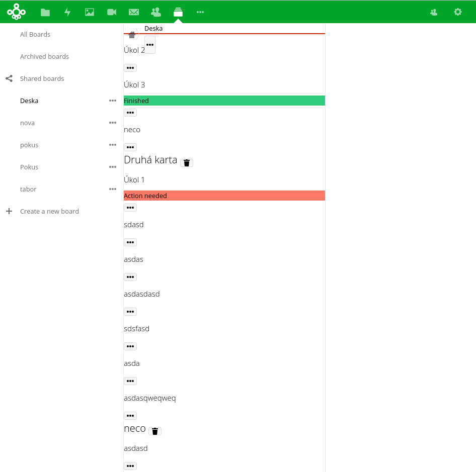Open the All Boards list
The image size is (476, 472).
tap(35, 34)
